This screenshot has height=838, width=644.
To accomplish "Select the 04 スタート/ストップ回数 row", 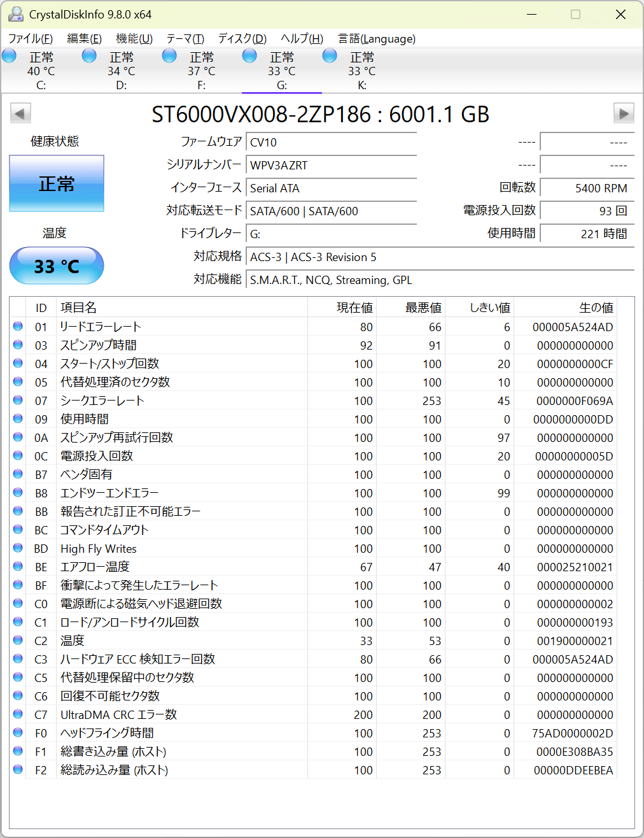I will (x=313, y=364).
